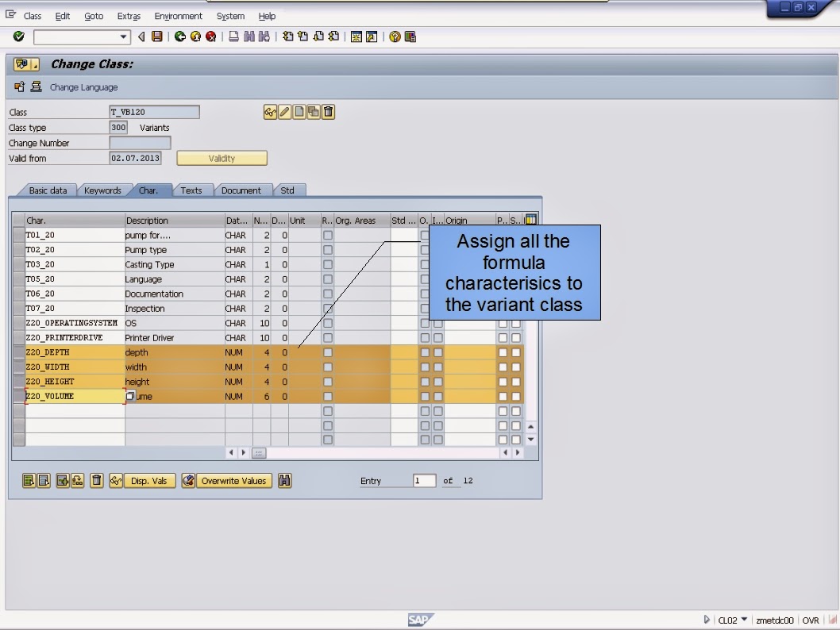Click the Print icon in toolbar

click(x=233, y=36)
